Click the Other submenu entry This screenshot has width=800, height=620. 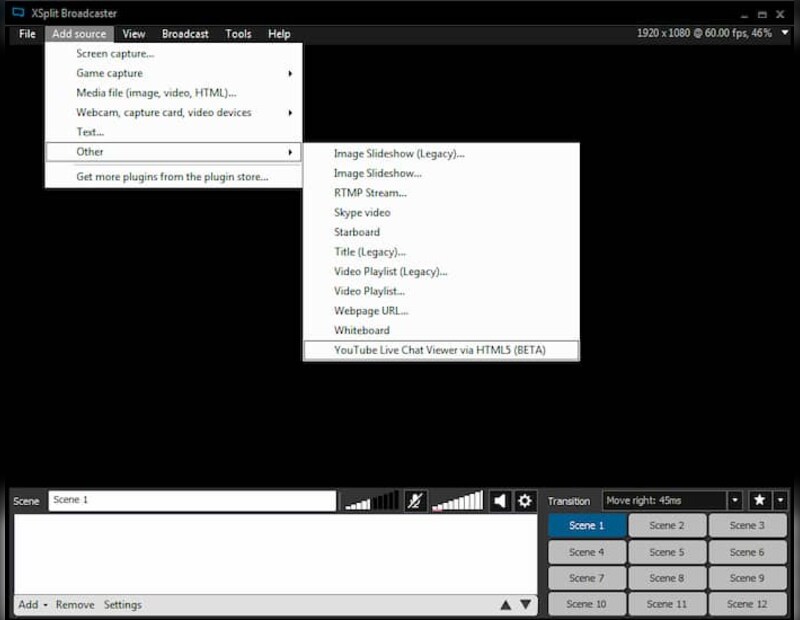174,152
